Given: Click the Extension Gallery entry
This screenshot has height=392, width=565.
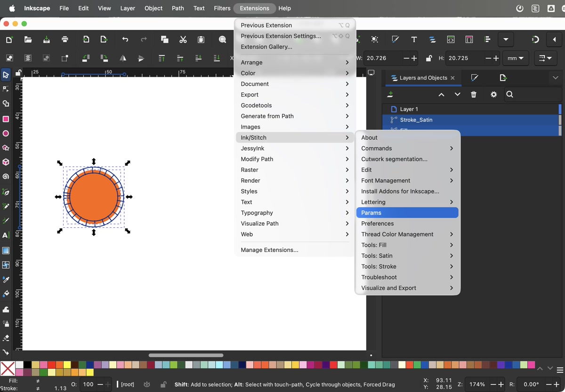Looking at the screenshot, I should click(x=294, y=47).
